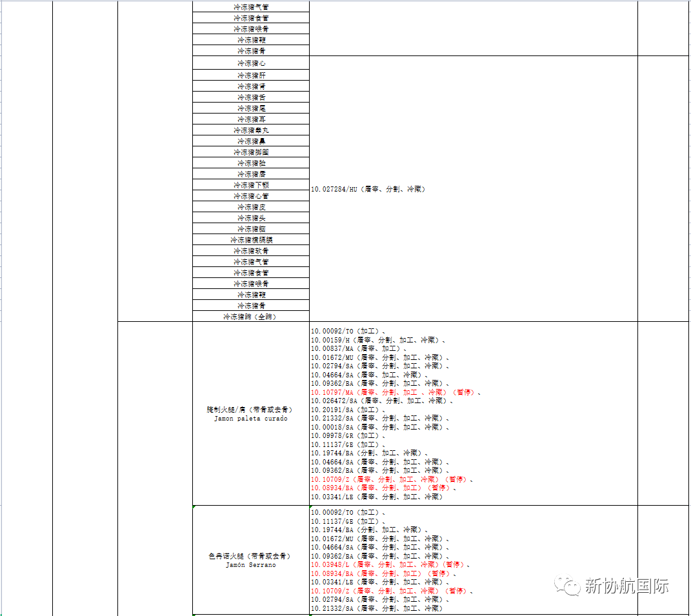Select the 冷冻猪心 cell
This screenshot has width=691, height=616.
[x=251, y=63]
